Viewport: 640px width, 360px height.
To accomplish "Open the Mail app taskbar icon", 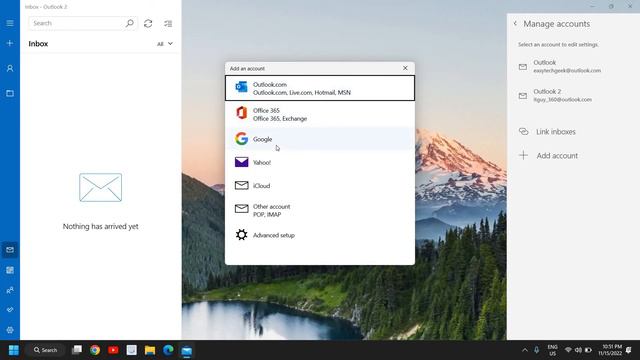I will click(187, 351).
